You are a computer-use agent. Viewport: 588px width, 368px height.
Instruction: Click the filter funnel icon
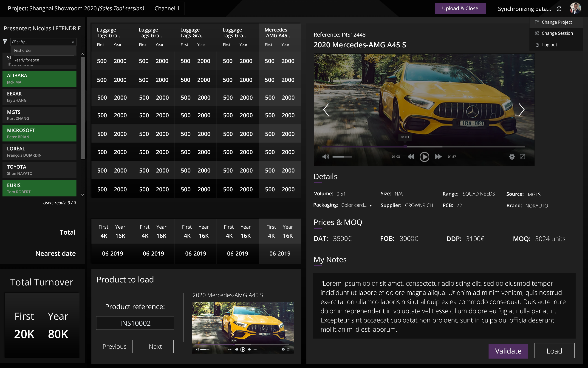pos(5,42)
